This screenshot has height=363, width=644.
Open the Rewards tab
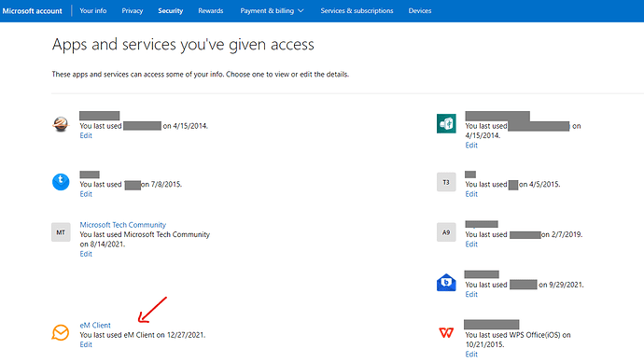click(x=211, y=10)
